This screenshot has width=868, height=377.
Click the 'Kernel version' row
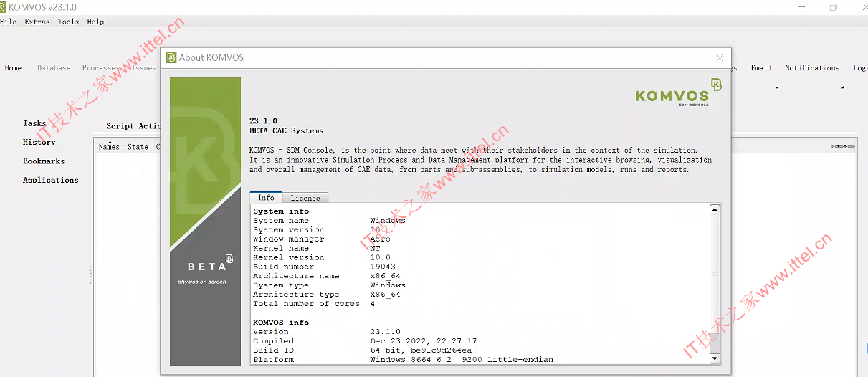pyautogui.click(x=322, y=257)
